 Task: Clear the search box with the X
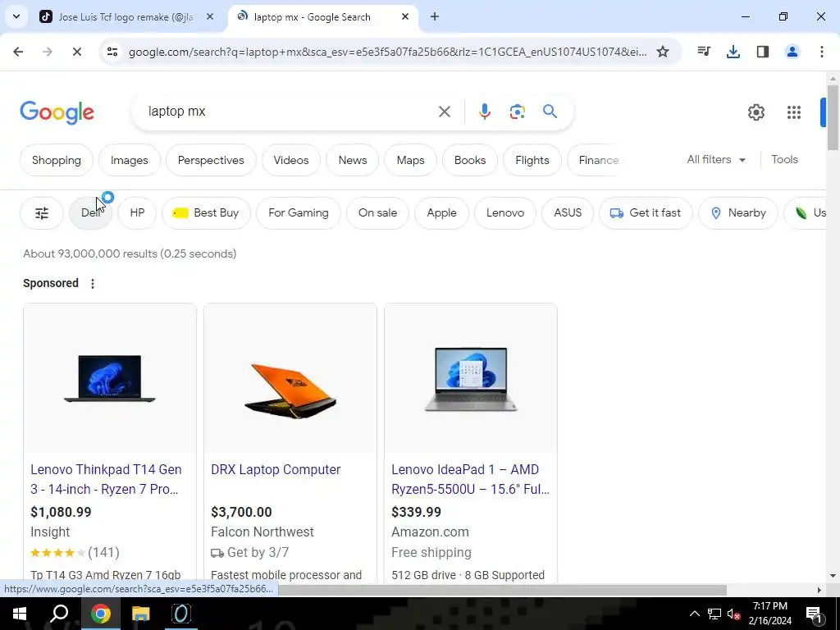(444, 112)
